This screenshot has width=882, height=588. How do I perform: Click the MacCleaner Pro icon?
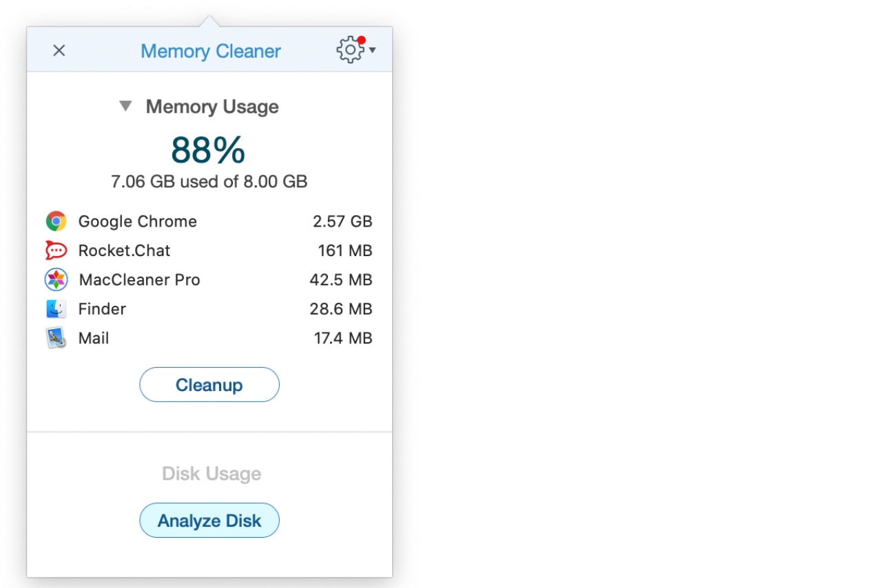56,280
